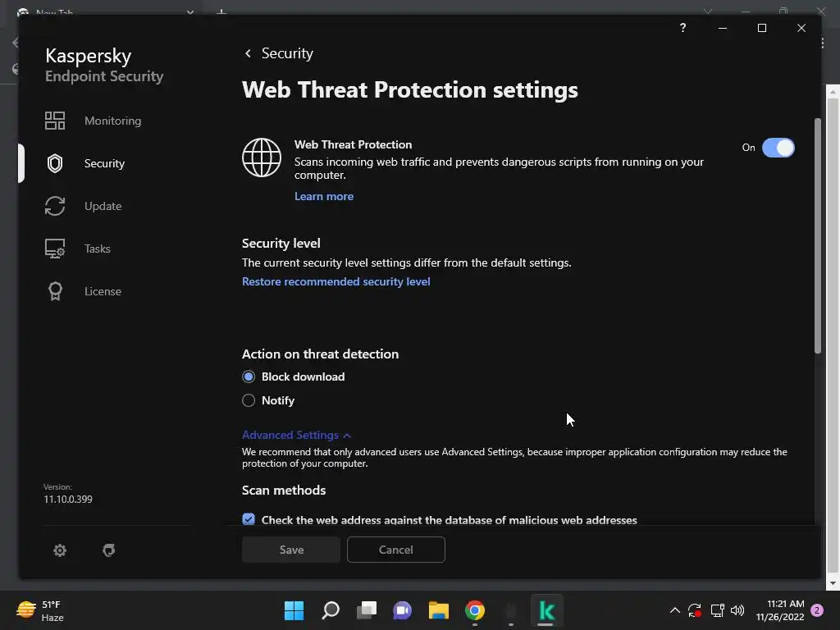Go back using the Security arrow
840x630 pixels.
coord(248,53)
